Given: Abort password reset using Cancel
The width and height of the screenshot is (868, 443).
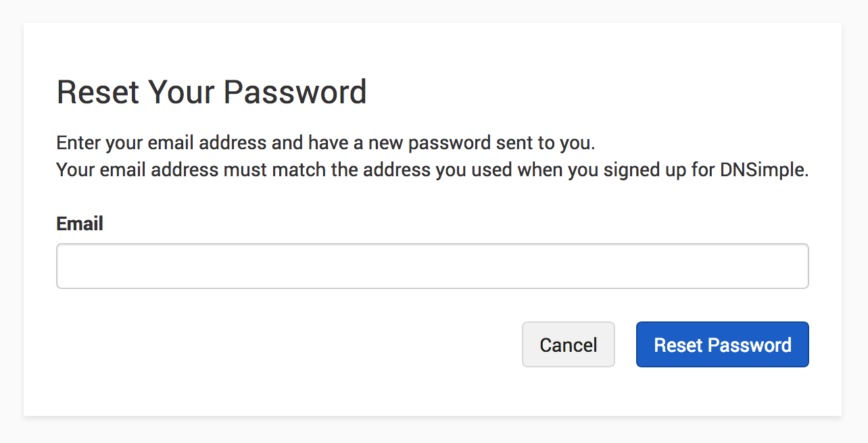Looking at the screenshot, I should (x=568, y=344).
